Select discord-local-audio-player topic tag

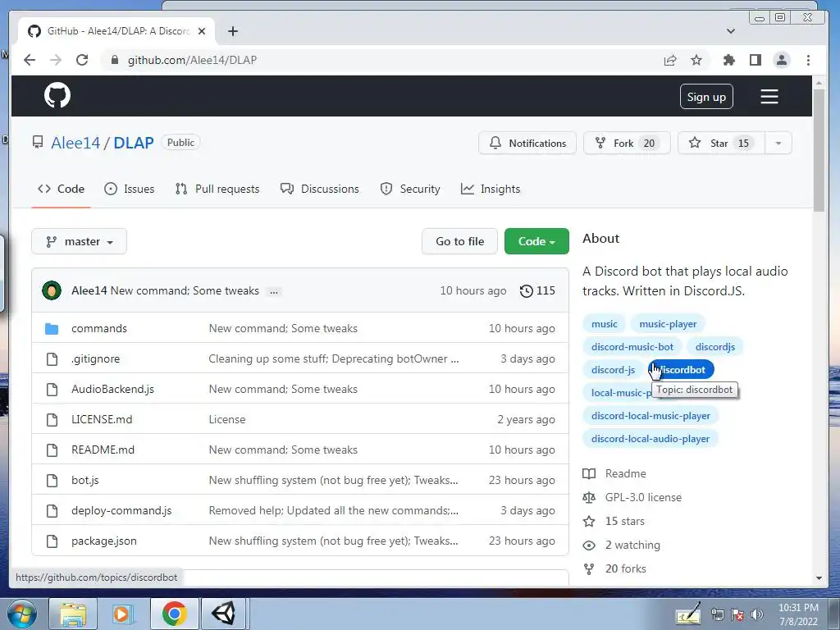click(x=651, y=439)
